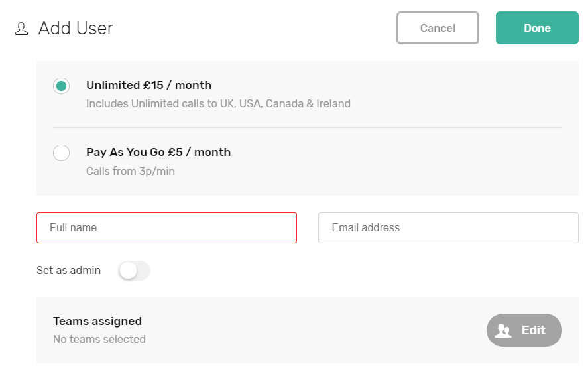Click the "No teams selected" text
This screenshot has height=374, width=588.
click(x=99, y=339)
